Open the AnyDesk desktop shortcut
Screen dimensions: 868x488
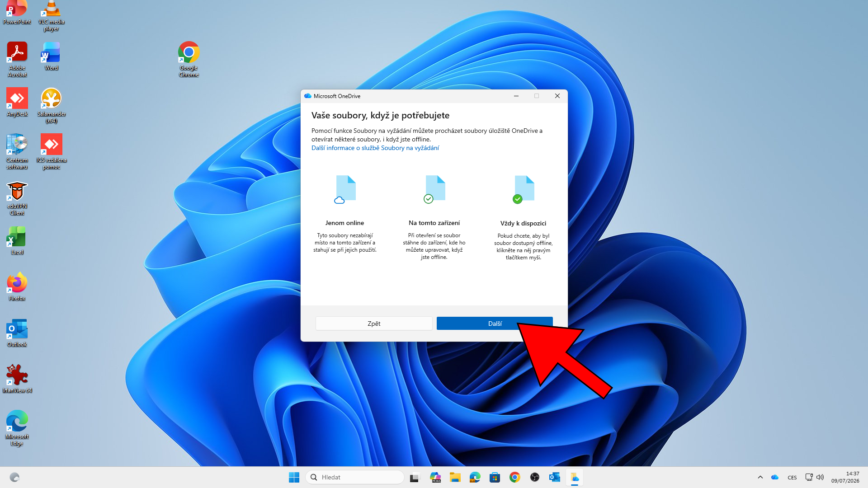[x=17, y=102]
